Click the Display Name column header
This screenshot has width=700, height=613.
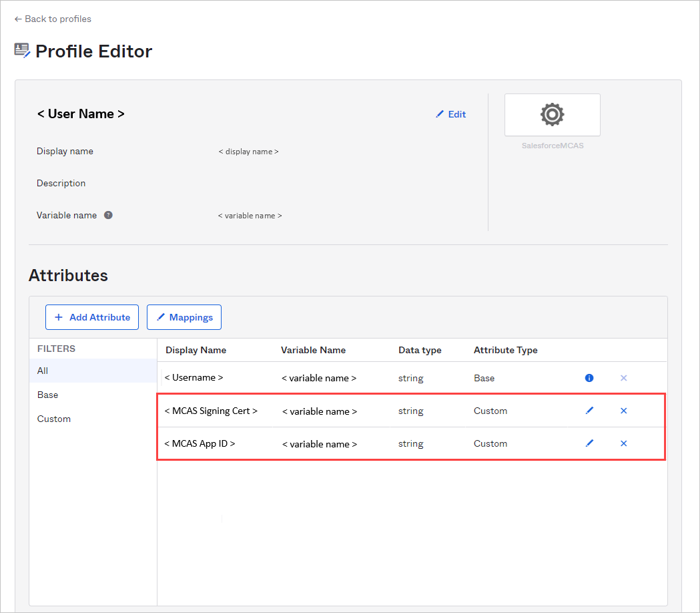click(195, 350)
